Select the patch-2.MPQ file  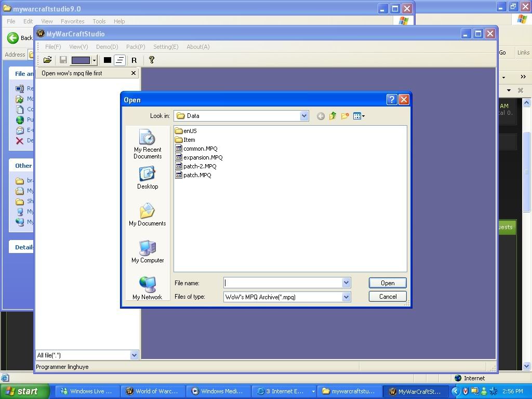point(196,166)
